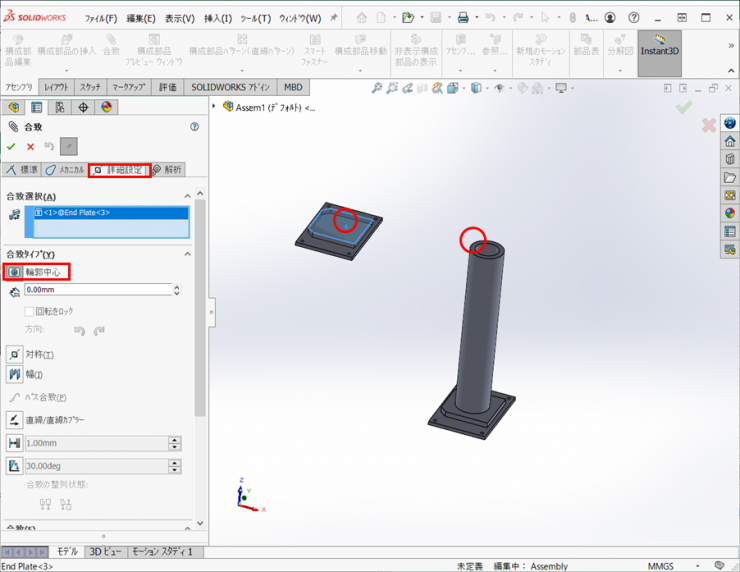This screenshot has height=572, width=740.
Task: Click the green checkmark to confirm mate
Action: click(12, 146)
